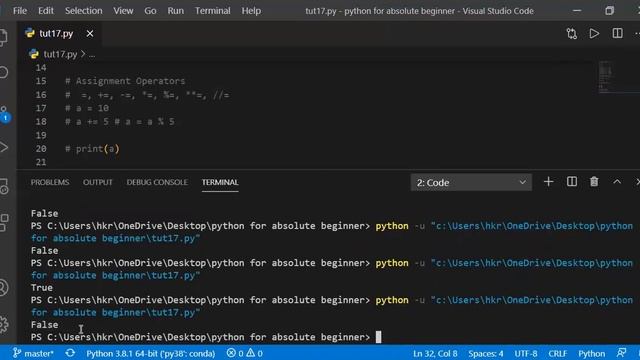Click line 20 '# print(a)' code
The width and height of the screenshot is (640, 360).
[92, 149]
